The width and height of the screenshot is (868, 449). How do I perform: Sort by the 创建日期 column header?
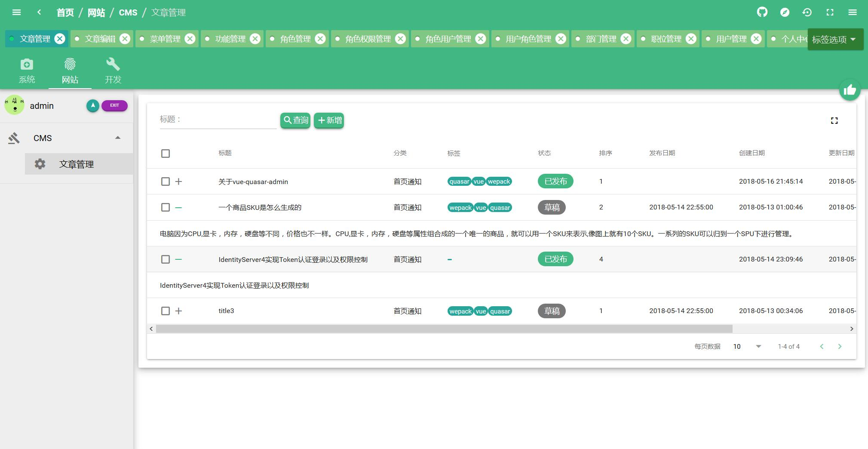[x=751, y=153]
